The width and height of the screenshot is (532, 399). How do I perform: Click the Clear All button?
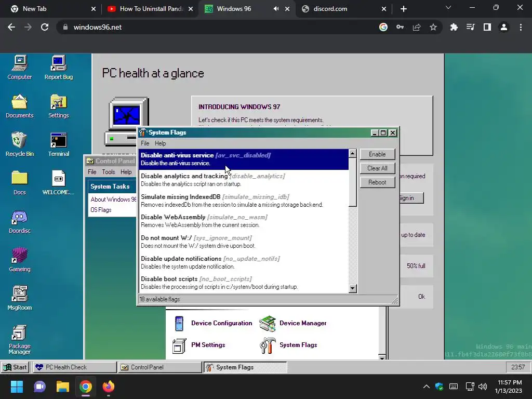pos(377,168)
